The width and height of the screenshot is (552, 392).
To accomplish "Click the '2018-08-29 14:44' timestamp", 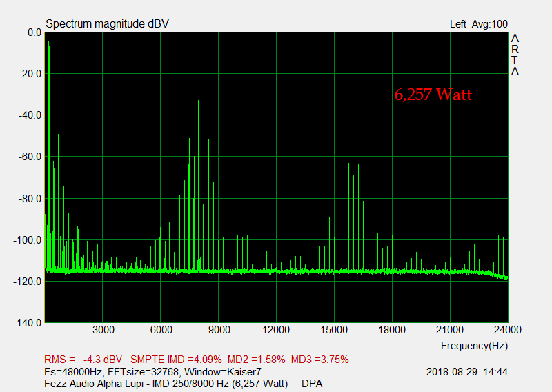I will 467,372.
